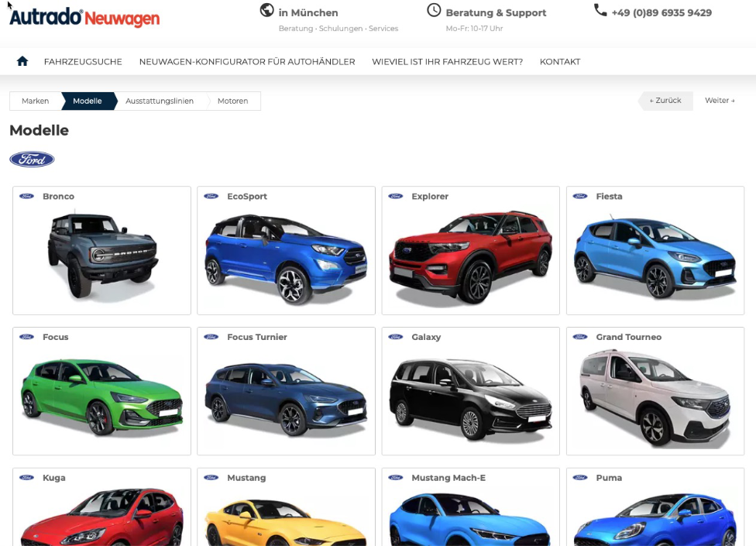Click the Explorer model title
The width and height of the screenshot is (756, 546).
430,197
